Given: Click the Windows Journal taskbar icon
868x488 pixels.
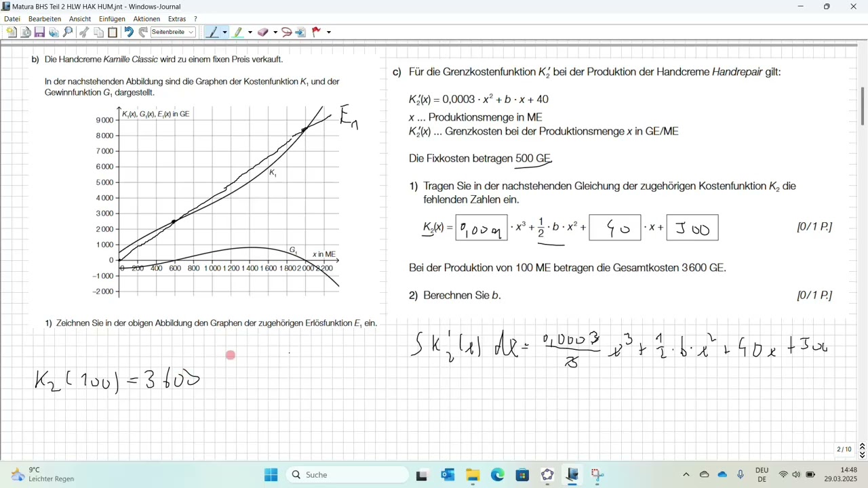Looking at the screenshot, I should pos(572,474).
